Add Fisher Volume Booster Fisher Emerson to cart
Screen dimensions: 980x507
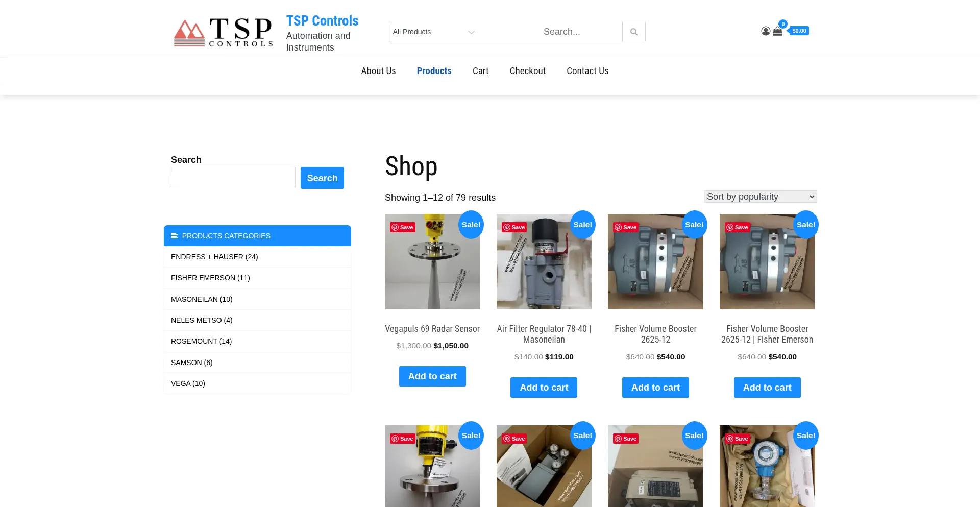click(767, 388)
